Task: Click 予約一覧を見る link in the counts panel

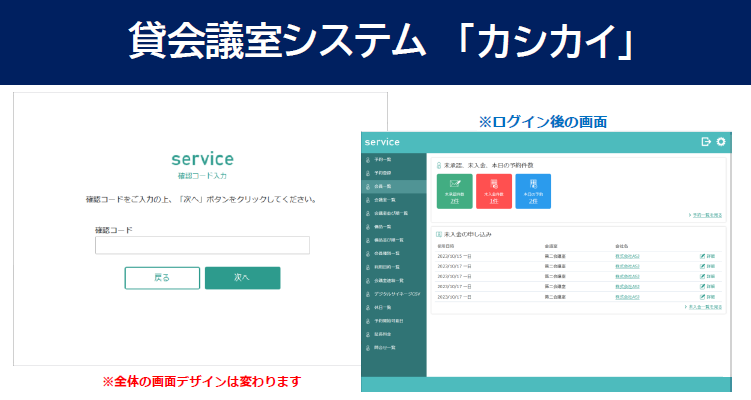Action: point(705,215)
